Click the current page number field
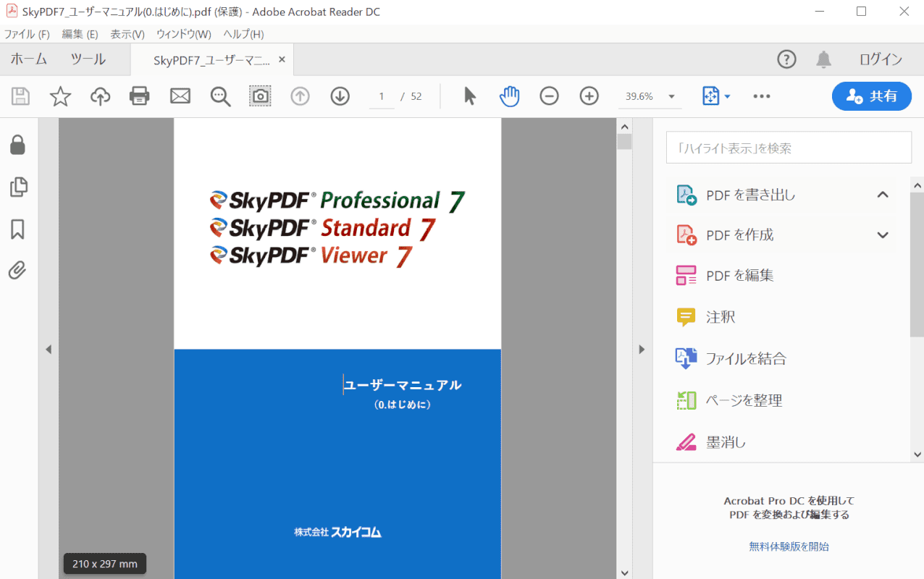 point(382,96)
